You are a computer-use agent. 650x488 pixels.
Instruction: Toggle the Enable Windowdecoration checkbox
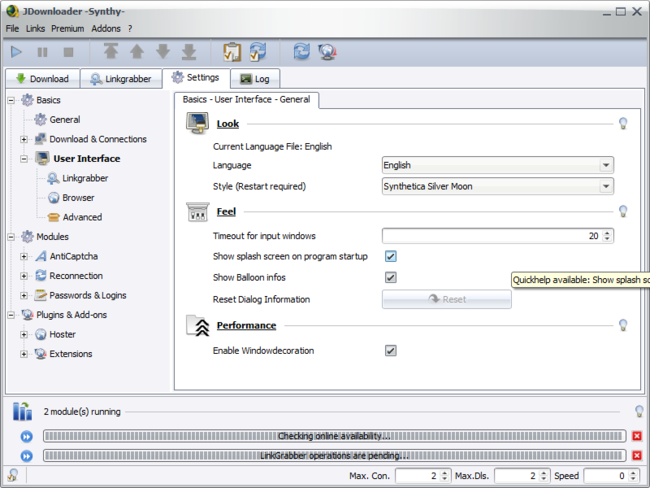[x=390, y=350]
